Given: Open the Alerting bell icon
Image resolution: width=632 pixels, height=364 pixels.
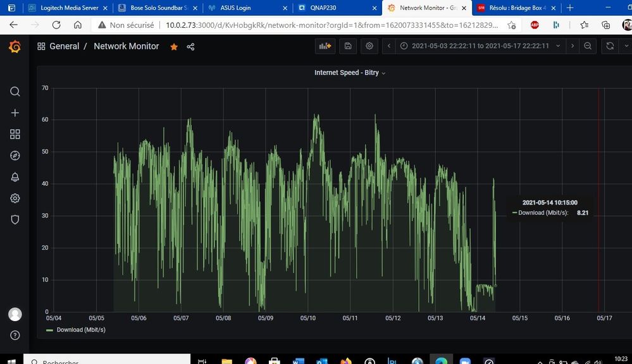Looking at the screenshot, I should [15, 177].
